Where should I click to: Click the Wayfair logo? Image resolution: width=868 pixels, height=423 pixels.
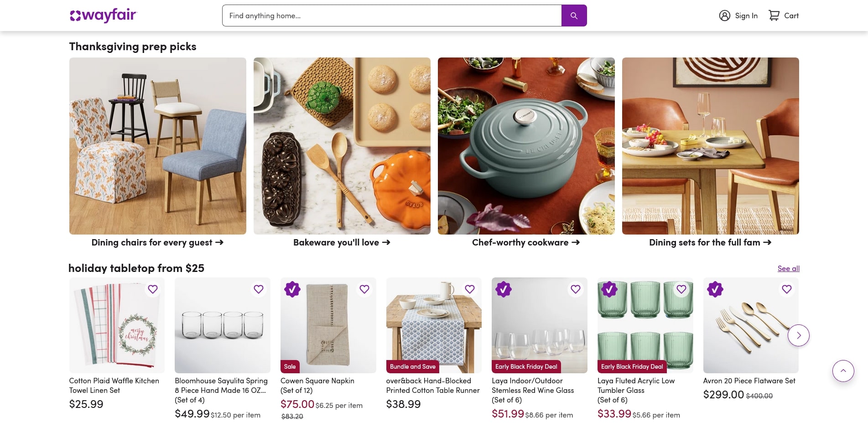[x=103, y=15]
